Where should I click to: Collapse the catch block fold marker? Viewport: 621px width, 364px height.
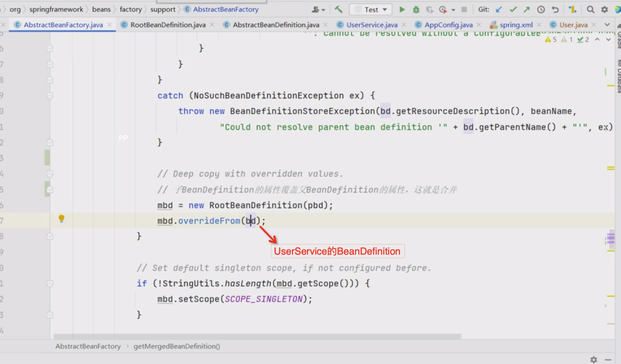click(x=50, y=96)
